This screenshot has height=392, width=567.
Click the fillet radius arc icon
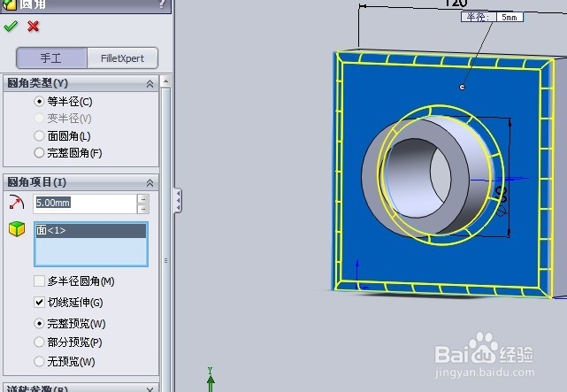point(16,203)
